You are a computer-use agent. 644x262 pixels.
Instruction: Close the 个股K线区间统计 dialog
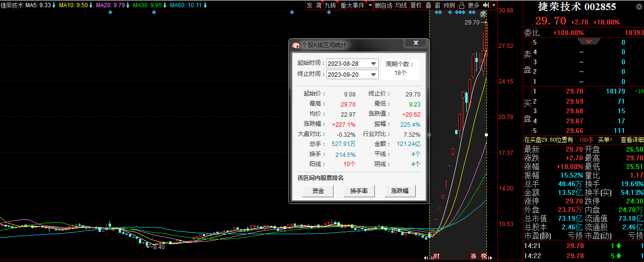pos(415,44)
